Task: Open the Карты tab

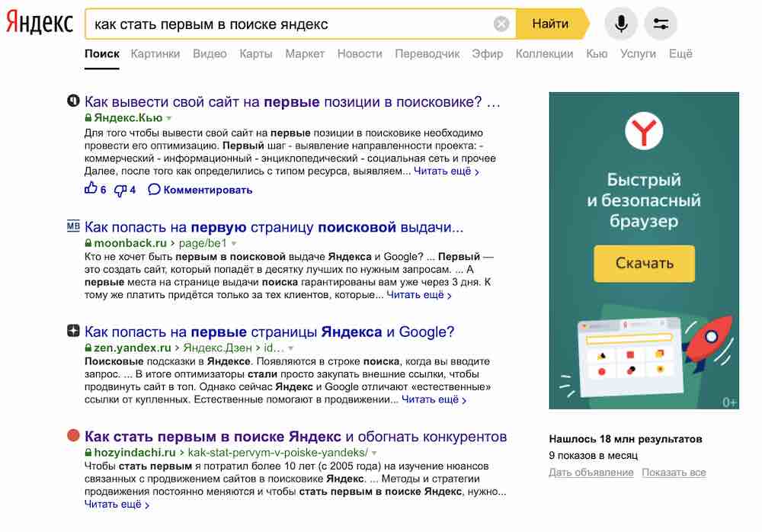Action: (255, 53)
